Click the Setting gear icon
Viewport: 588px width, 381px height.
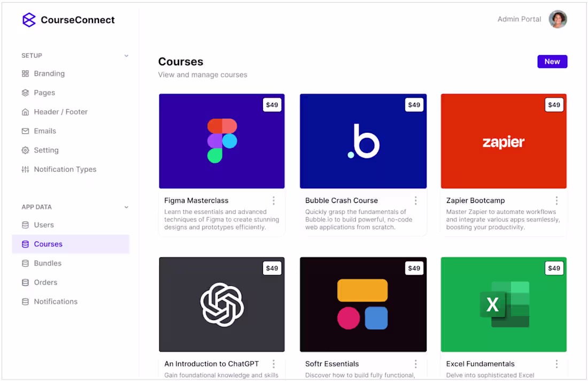(x=25, y=150)
